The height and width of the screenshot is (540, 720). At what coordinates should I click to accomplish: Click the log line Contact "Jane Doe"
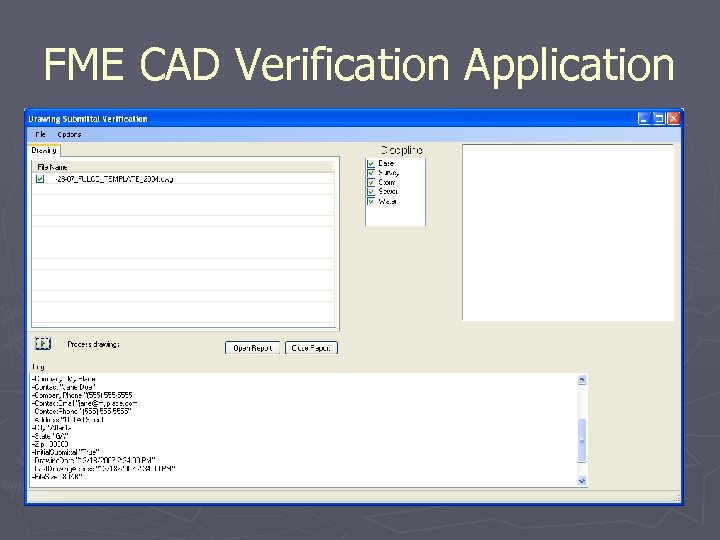pos(64,387)
